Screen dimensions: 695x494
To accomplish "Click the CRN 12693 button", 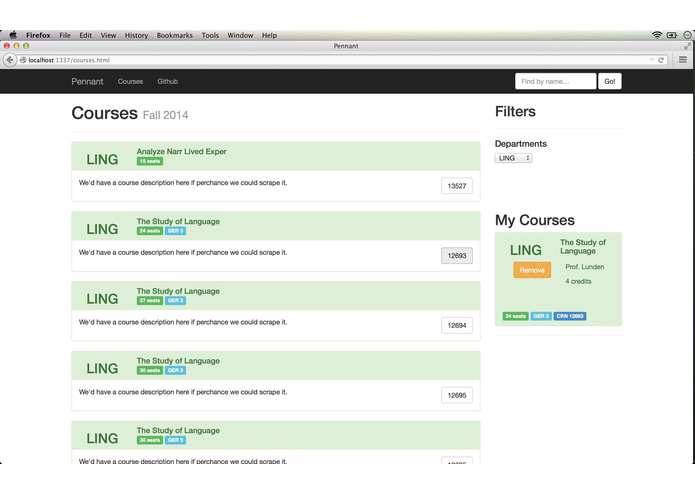I will (x=457, y=256).
